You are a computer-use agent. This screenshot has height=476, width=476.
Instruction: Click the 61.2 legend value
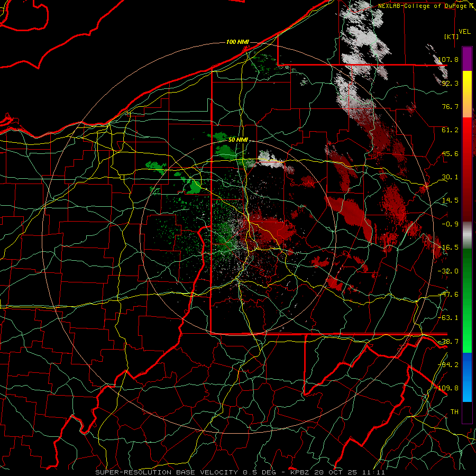coord(450,130)
